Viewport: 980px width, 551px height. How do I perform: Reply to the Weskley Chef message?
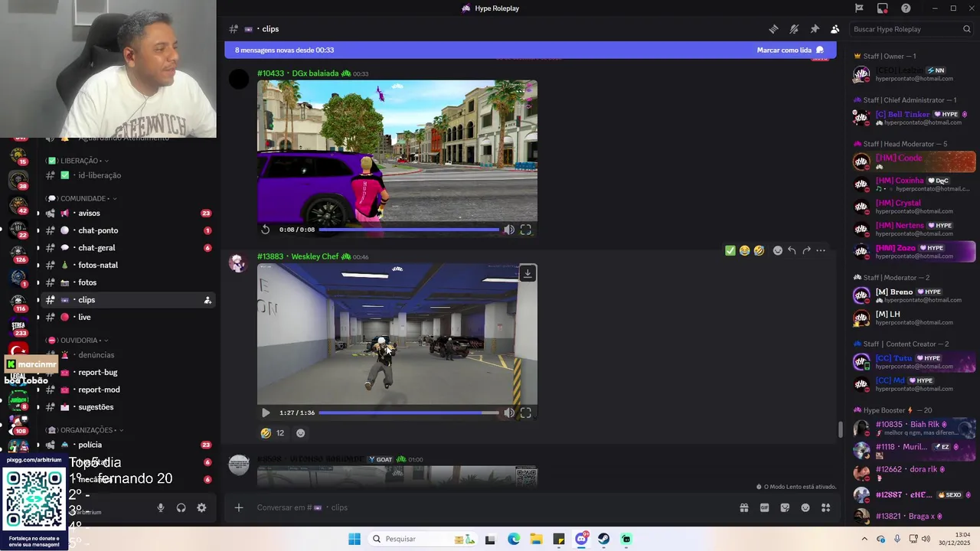(792, 250)
